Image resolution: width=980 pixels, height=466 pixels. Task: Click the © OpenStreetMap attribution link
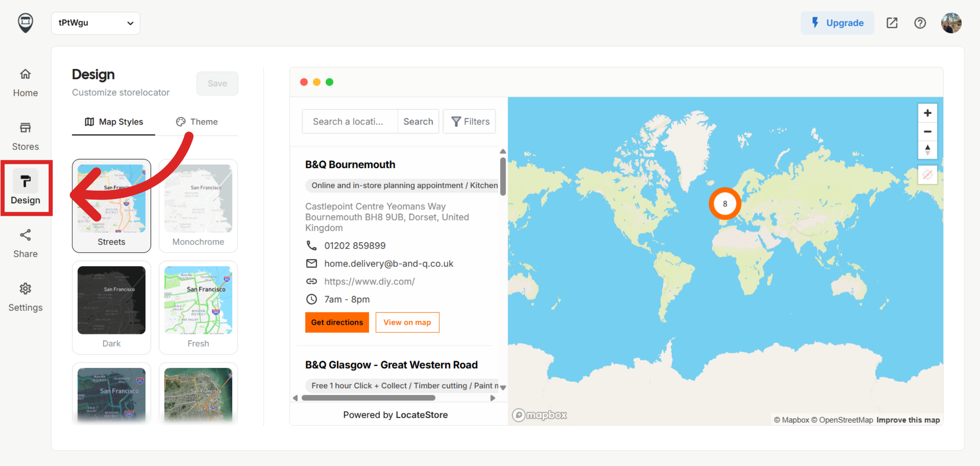[x=842, y=420]
